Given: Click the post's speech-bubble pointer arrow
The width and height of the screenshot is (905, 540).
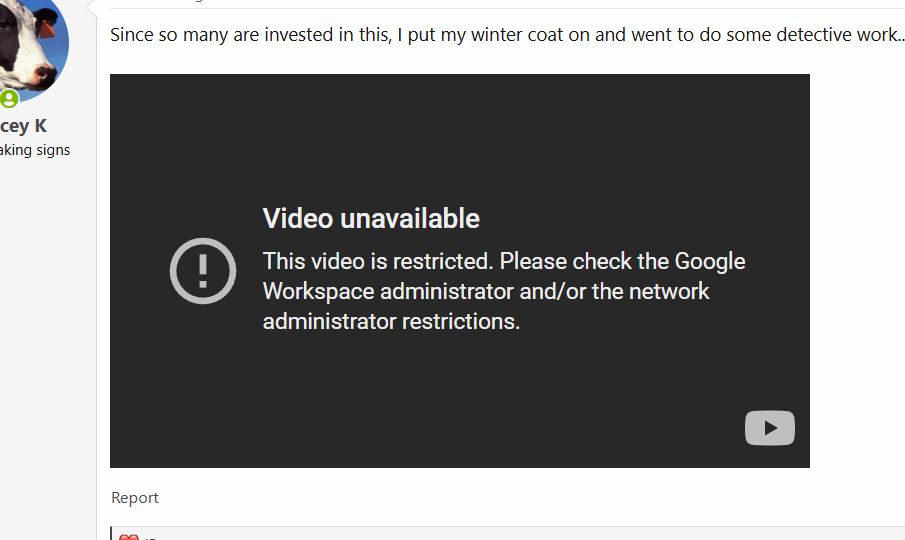Looking at the screenshot, I should [91, 7].
